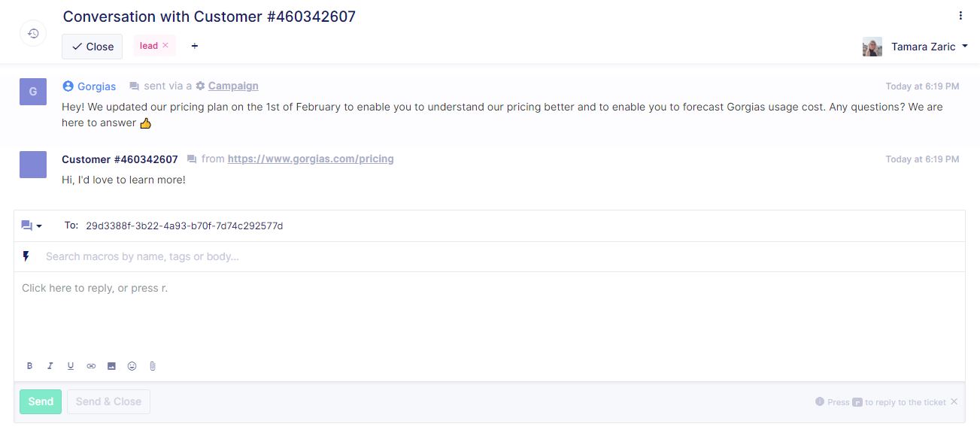The image size is (980, 448).
Task: Open the Campaign link
Action: point(233,86)
